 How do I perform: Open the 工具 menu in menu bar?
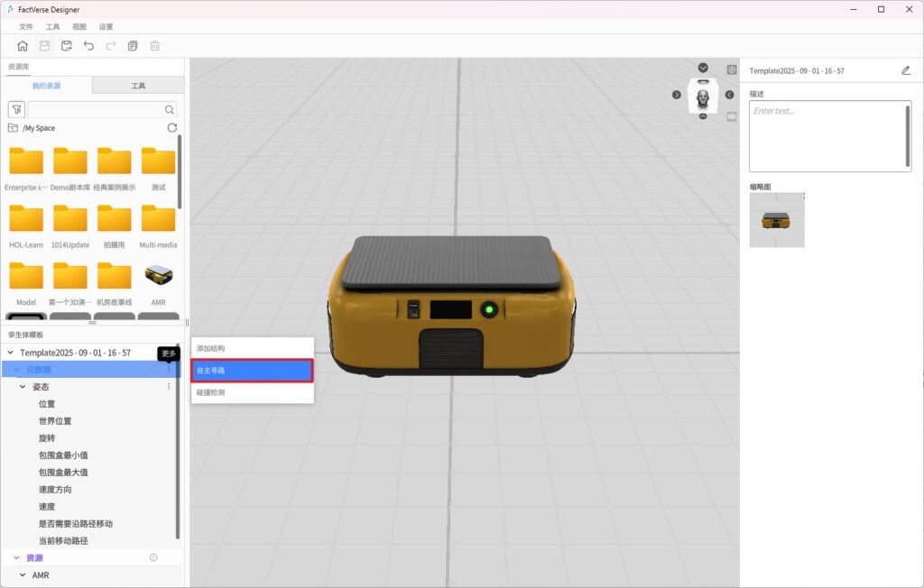52,26
